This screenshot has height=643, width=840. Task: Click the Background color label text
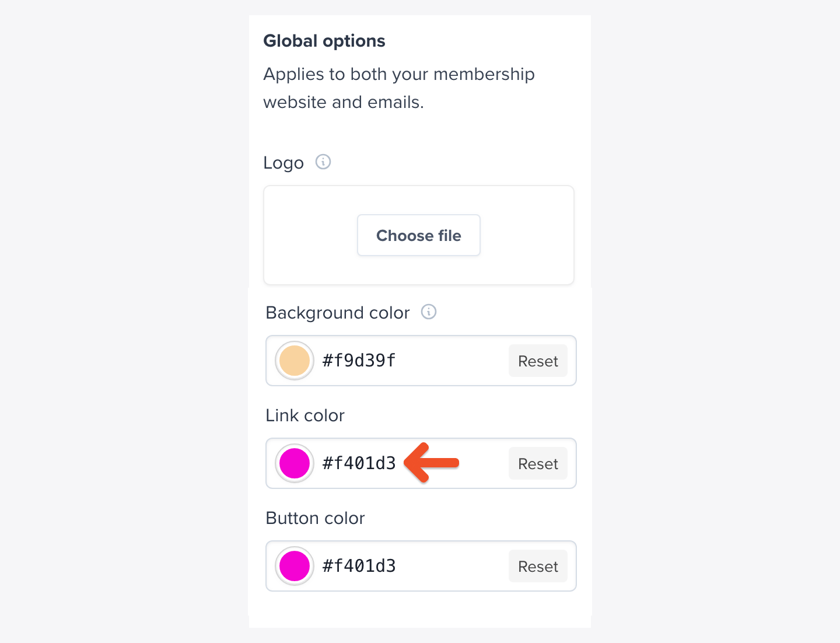coord(338,313)
